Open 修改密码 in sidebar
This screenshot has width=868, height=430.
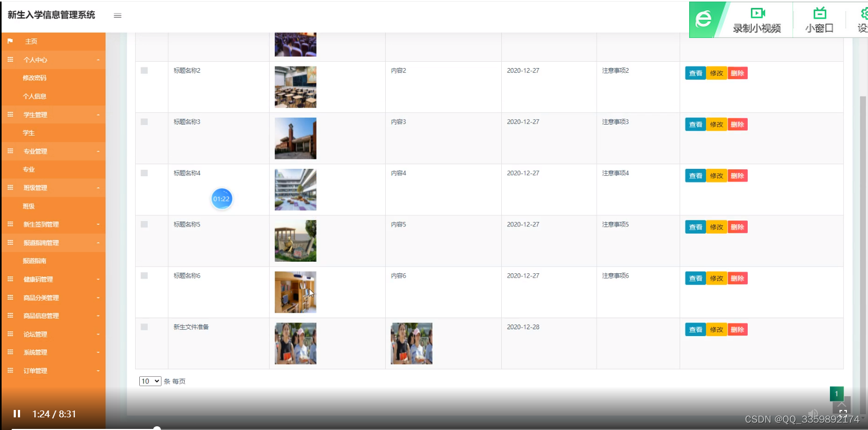(34, 78)
